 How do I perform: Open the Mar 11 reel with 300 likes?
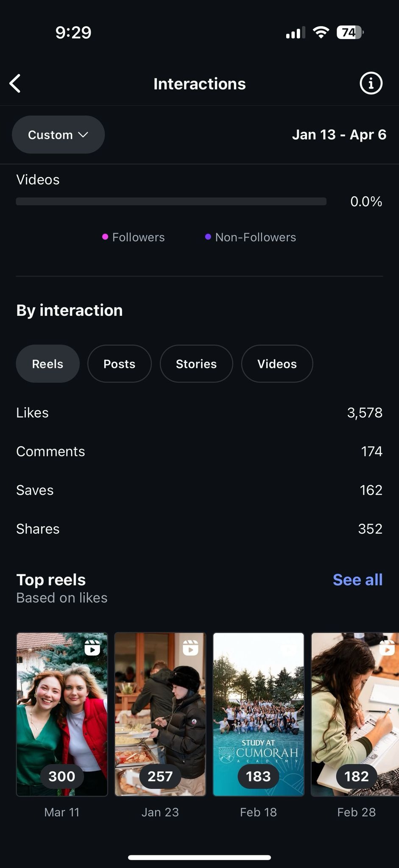[62, 714]
